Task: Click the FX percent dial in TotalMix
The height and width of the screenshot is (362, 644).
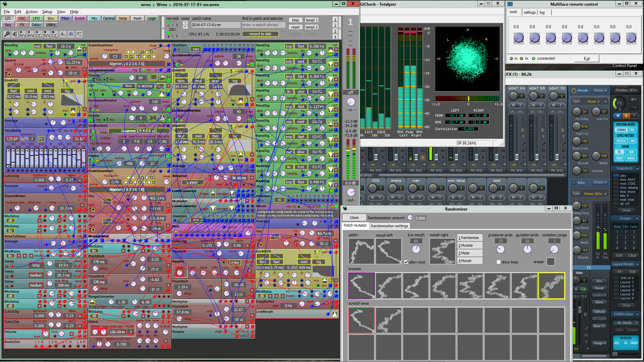Action: click(x=619, y=103)
